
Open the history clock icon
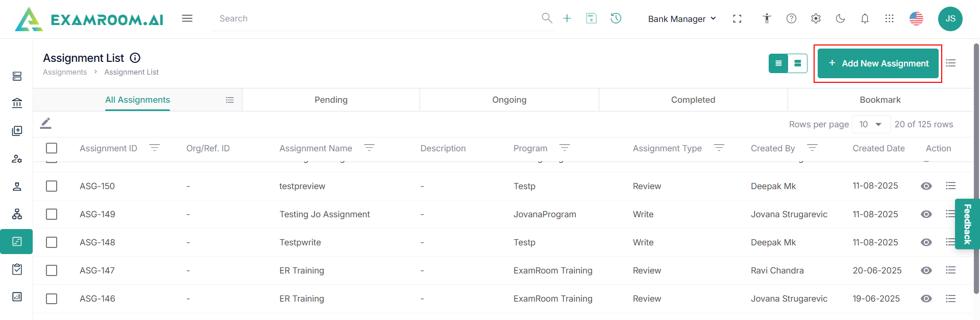[616, 18]
